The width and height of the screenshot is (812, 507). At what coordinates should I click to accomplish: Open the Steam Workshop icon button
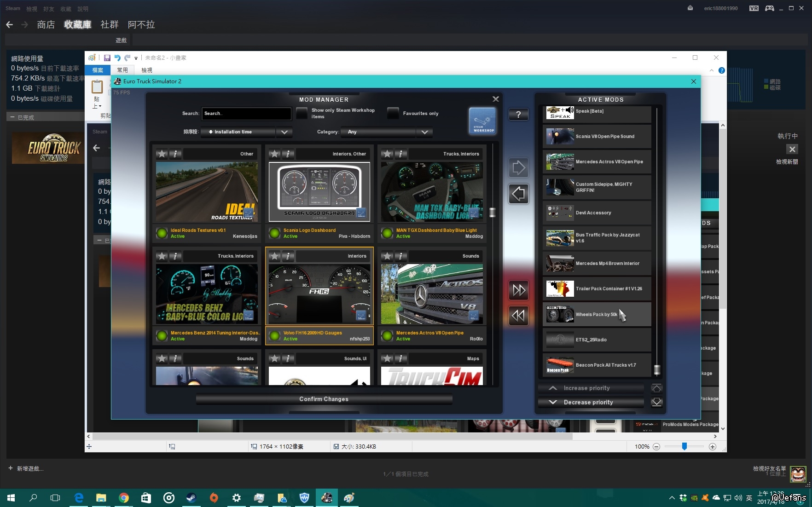482,121
